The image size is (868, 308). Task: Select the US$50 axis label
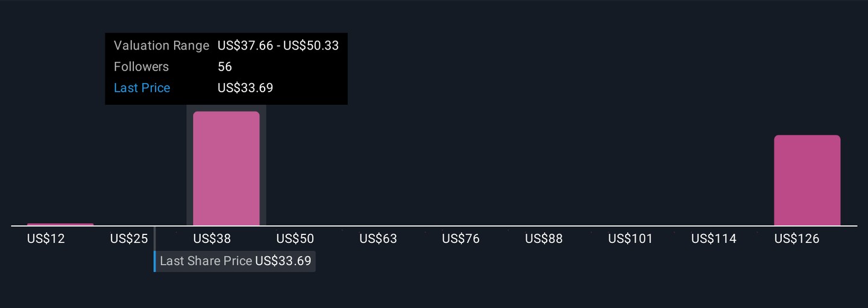point(295,239)
